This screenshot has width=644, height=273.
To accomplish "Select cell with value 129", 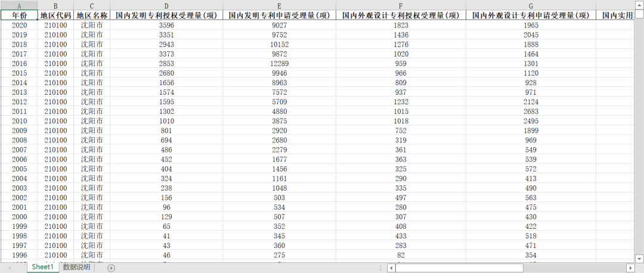I will coord(166,217).
